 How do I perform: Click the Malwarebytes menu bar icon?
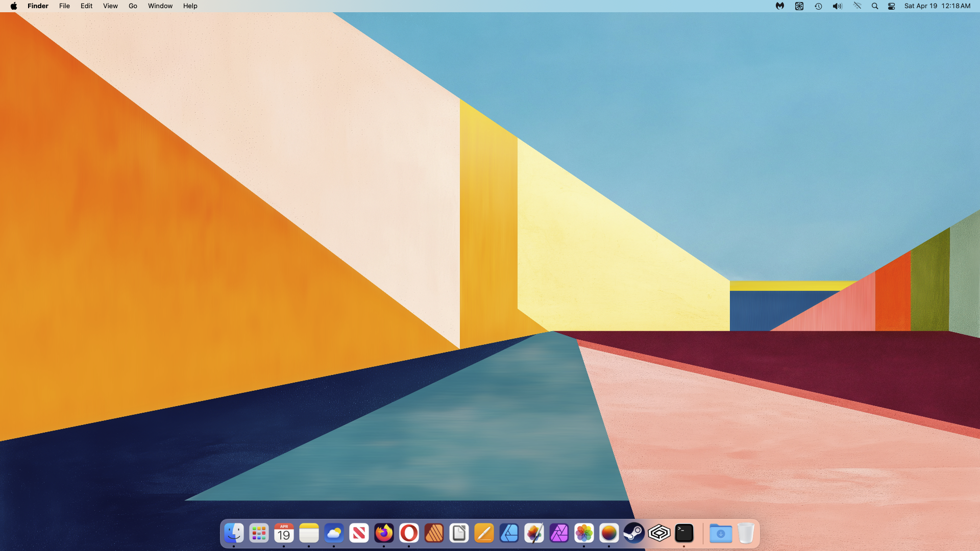(x=780, y=6)
